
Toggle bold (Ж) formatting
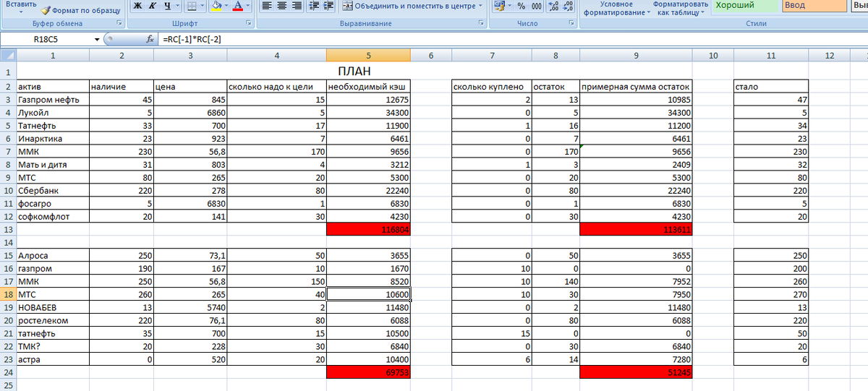click(137, 6)
